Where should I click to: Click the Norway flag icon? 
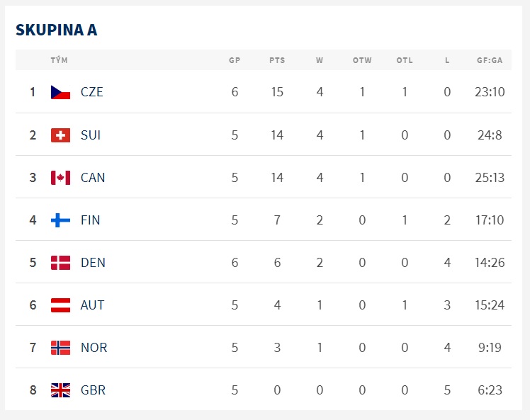pyautogui.click(x=60, y=348)
